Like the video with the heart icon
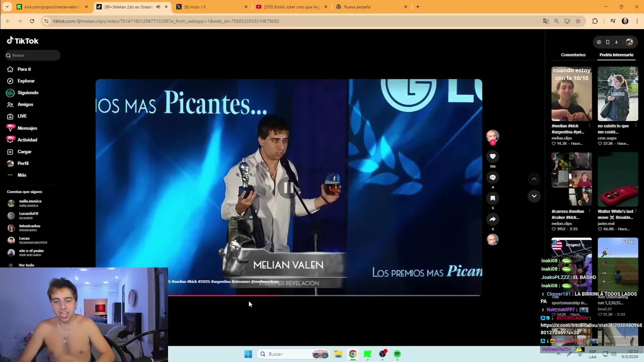The height and width of the screenshot is (362, 644). coord(493,156)
